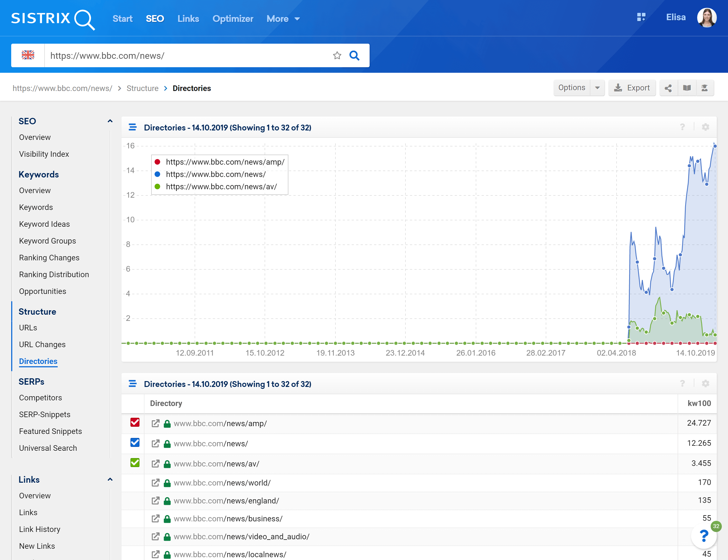The image size is (728, 560).
Task: Open external link for /news/av/ row
Action: (x=155, y=464)
